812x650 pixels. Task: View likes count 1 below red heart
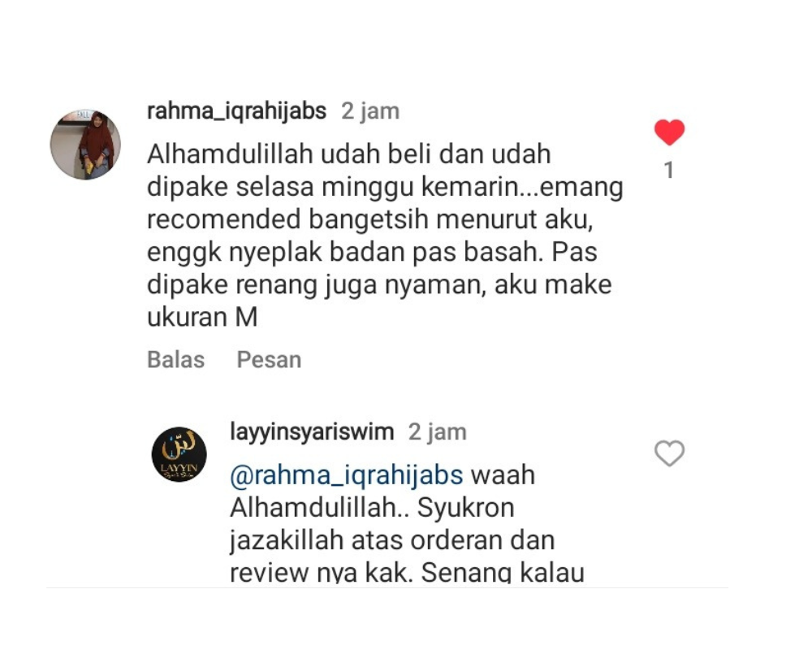coord(669,170)
